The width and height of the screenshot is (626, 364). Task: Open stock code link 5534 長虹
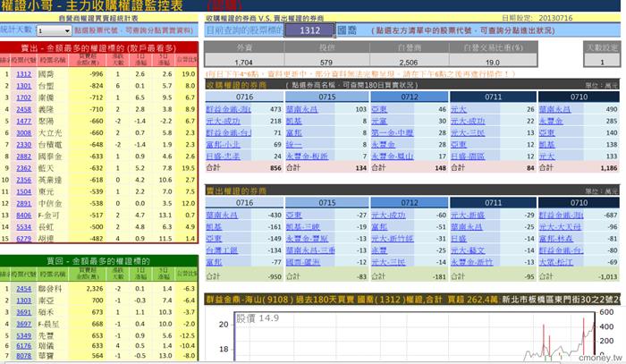click(23, 227)
